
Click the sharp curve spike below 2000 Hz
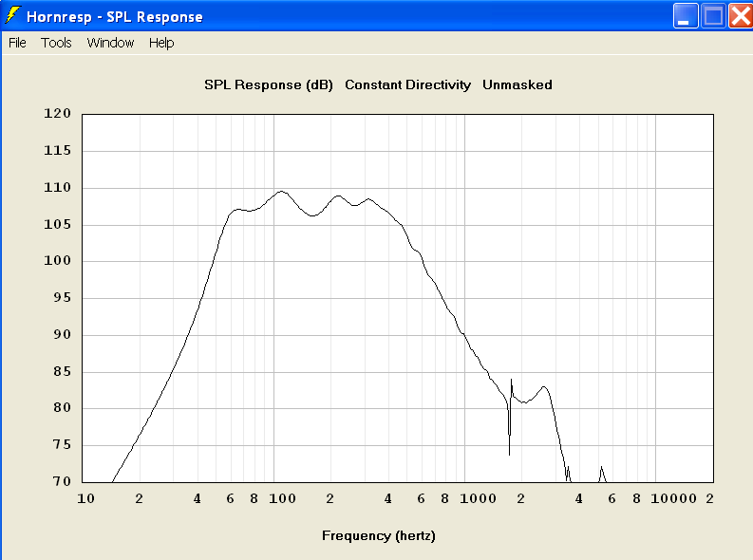[x=510, y=417]
